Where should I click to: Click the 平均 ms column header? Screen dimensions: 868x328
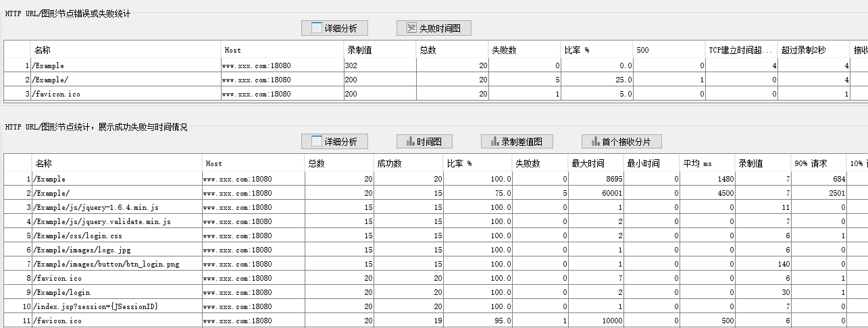click(x=707, y=163)
